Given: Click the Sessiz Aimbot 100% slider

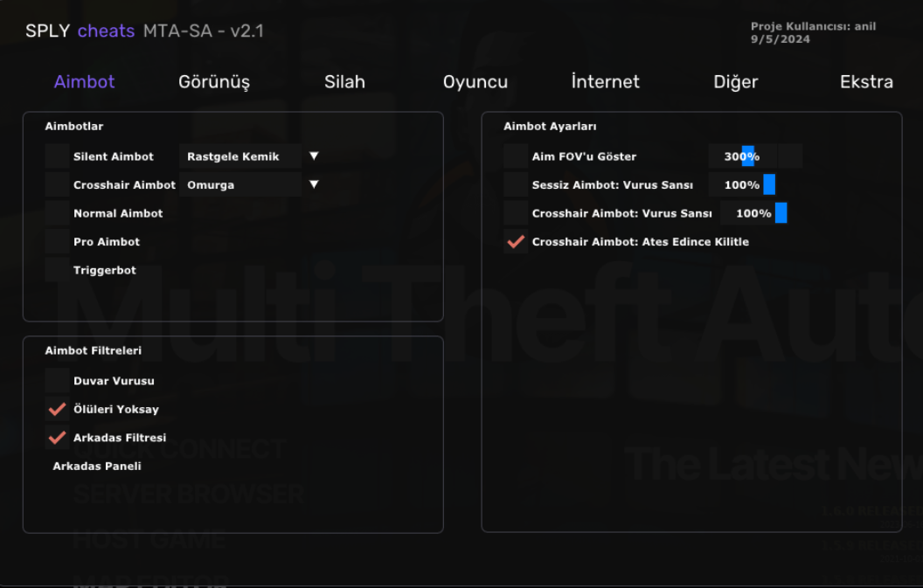Looking at the screenshot, I should (742, 184).
